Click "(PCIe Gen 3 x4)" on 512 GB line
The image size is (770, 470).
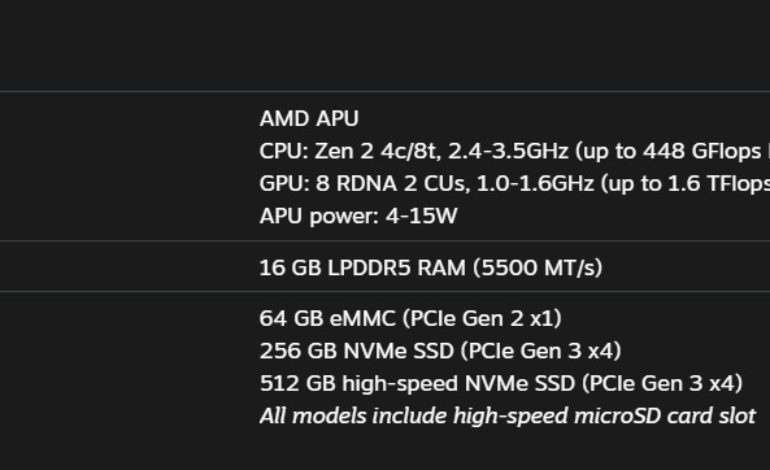click(x=664, y=383)
